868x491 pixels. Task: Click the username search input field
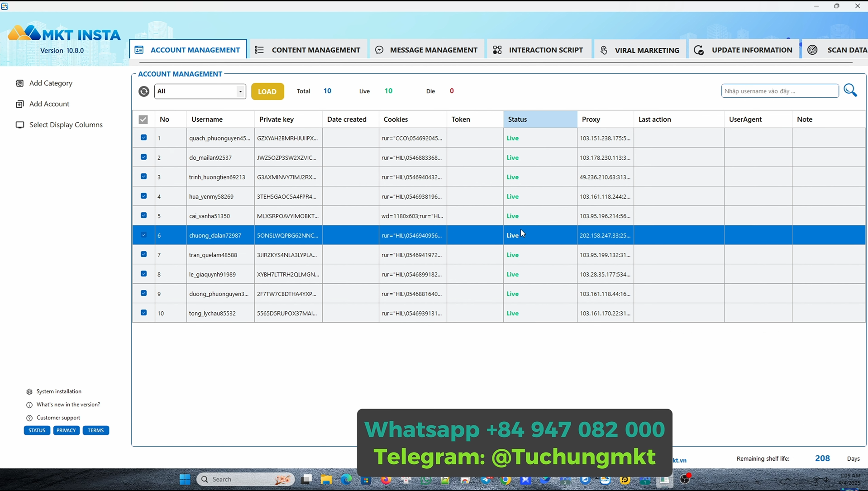780,91
